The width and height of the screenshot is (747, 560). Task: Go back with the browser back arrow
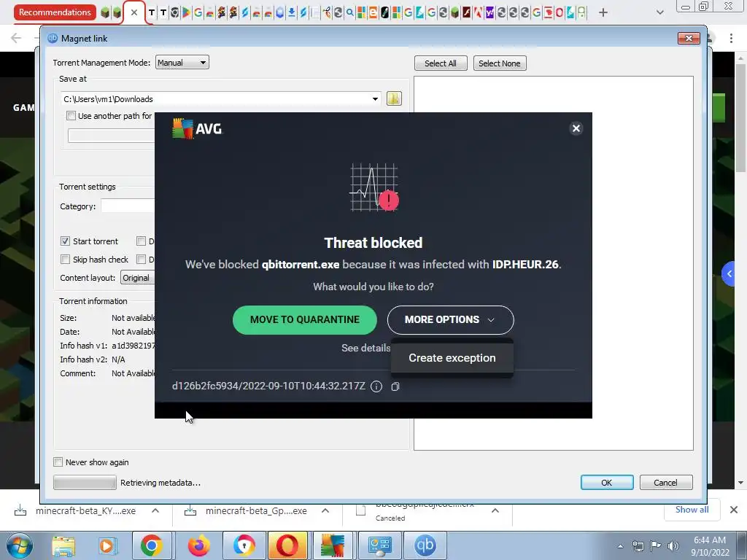(x=16, y=38)
